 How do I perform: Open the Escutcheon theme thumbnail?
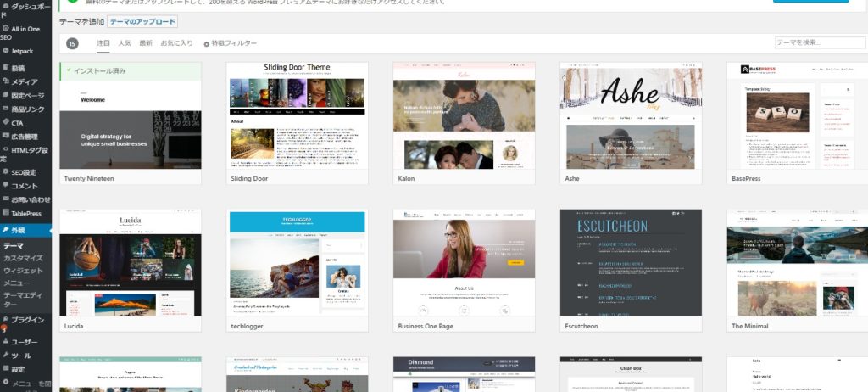(x=631, y=263)
